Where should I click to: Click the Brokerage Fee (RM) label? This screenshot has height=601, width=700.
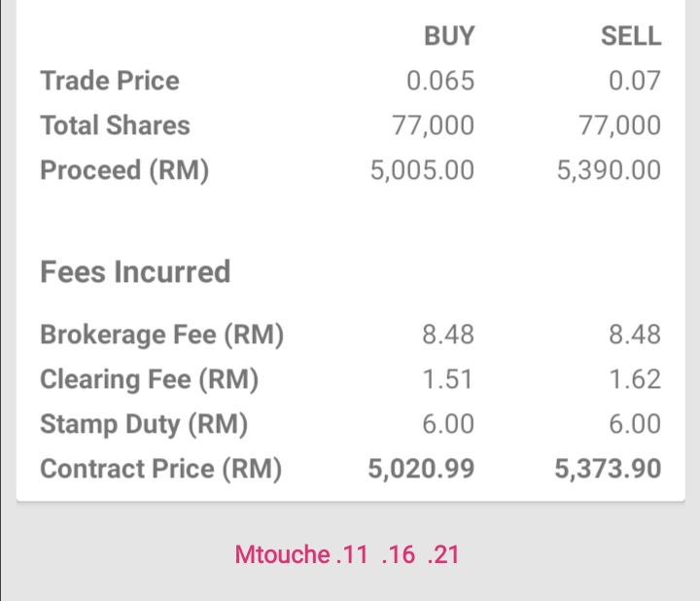coord(162,335)
